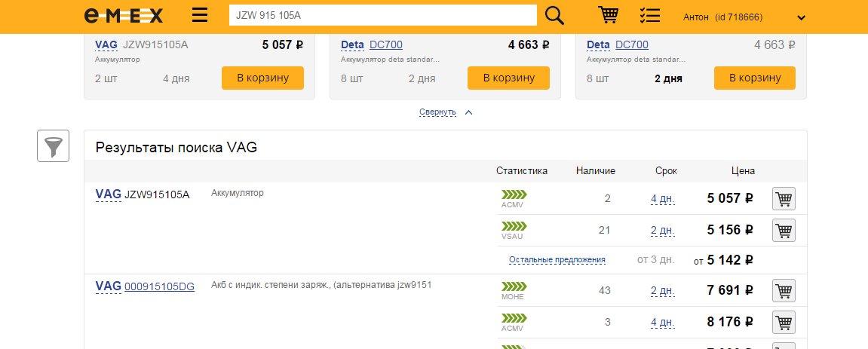Image resolution: width=868 pixels, height=349 pixels.
Task: Add the 7 691 ₽ offer to cart
Action: (784, 290)
